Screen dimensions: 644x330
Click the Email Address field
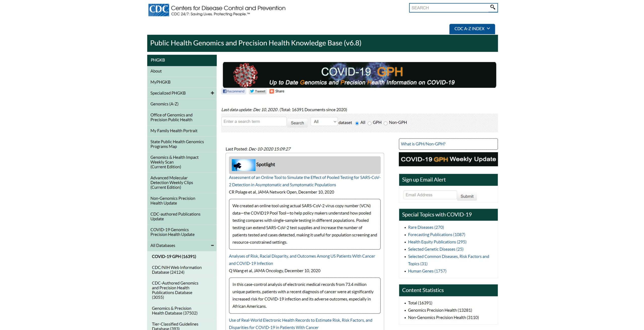click(430, 195)
